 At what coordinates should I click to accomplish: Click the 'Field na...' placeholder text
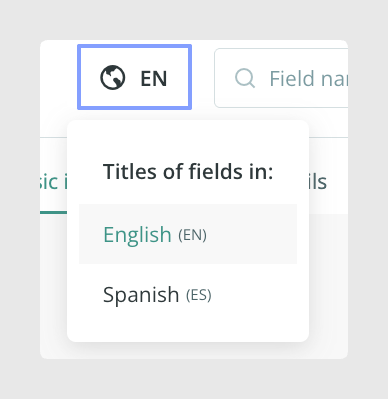(308, 79)
